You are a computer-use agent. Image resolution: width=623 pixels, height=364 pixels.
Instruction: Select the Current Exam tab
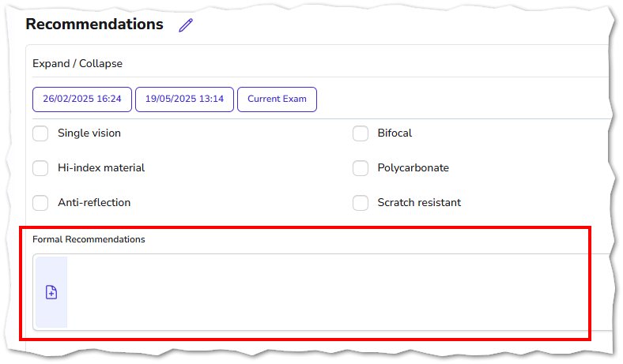(x=277, y=99)
